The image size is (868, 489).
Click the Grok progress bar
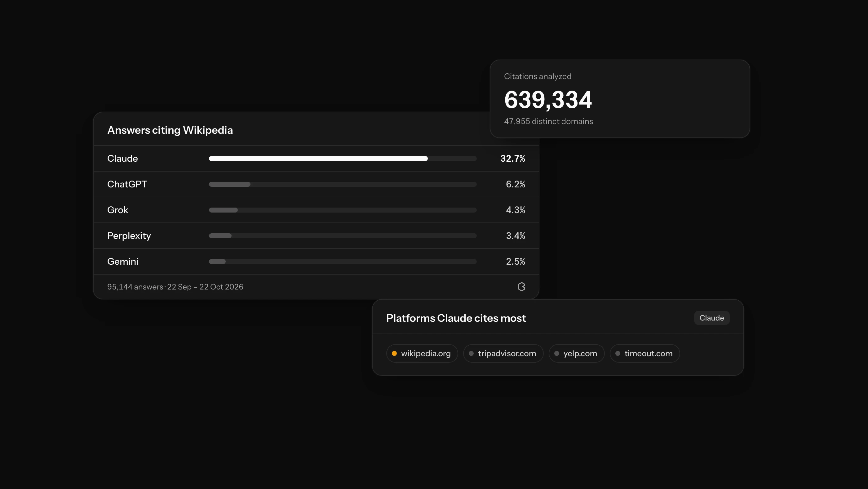[343, 210]
